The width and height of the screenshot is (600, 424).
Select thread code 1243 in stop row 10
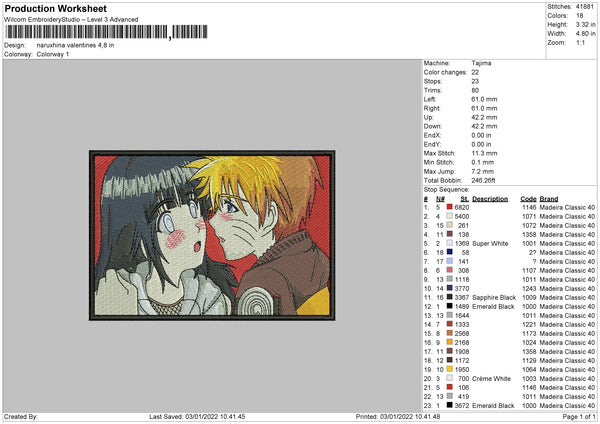point(529,289)
